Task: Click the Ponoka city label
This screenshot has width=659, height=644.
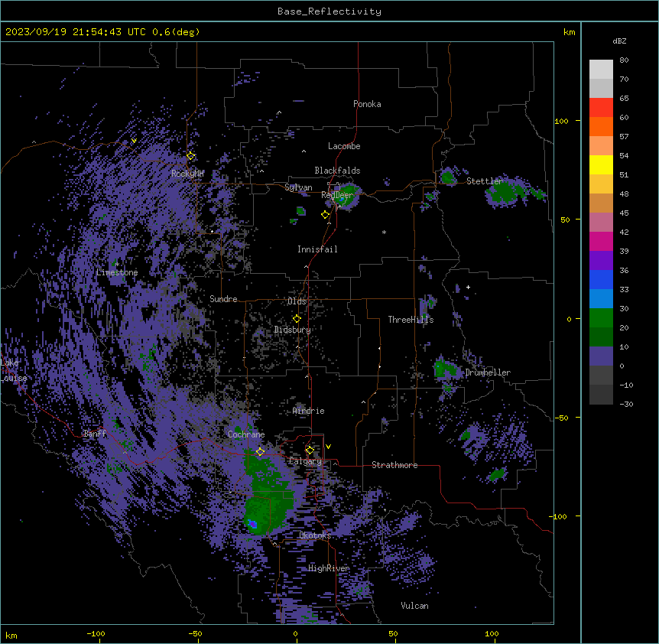Action: pos(367,104)
